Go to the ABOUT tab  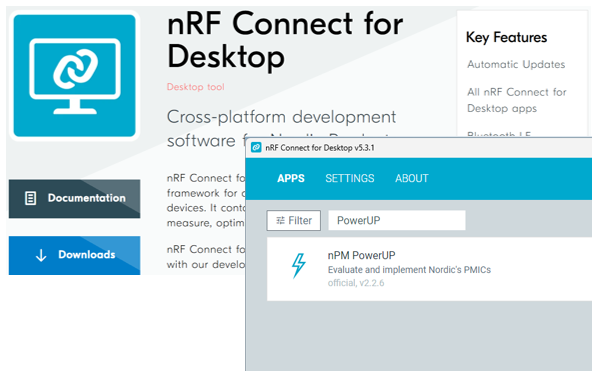coord(412,178)
